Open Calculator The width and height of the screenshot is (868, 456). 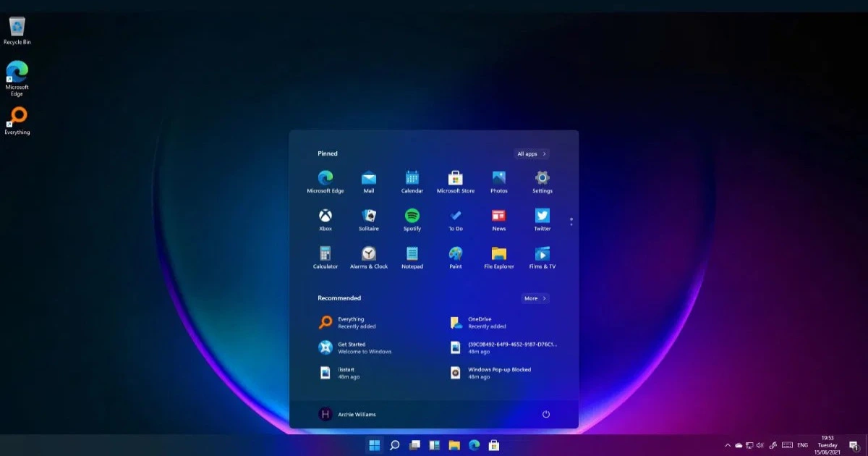(x=325, y=257)
